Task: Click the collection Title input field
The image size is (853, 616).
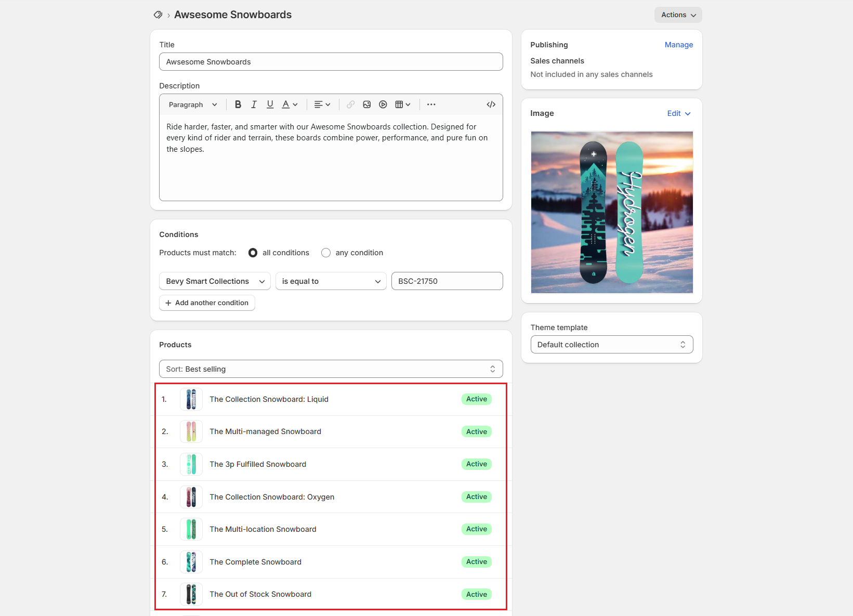Action: pos(331,61)
